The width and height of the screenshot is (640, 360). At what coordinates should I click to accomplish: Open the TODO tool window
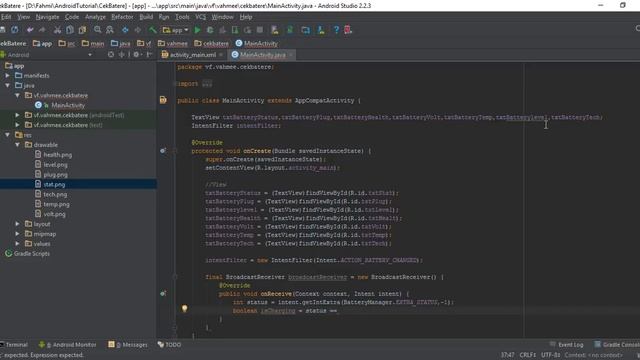[169, 344]
